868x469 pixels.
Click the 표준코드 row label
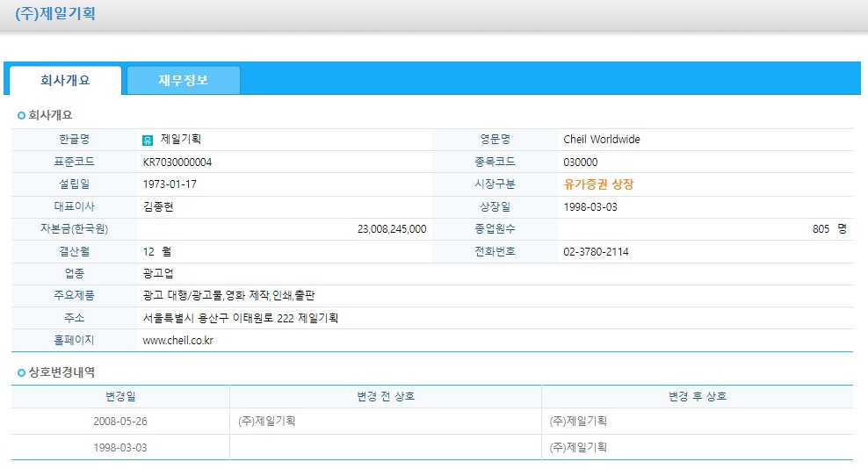click(74, 162)
